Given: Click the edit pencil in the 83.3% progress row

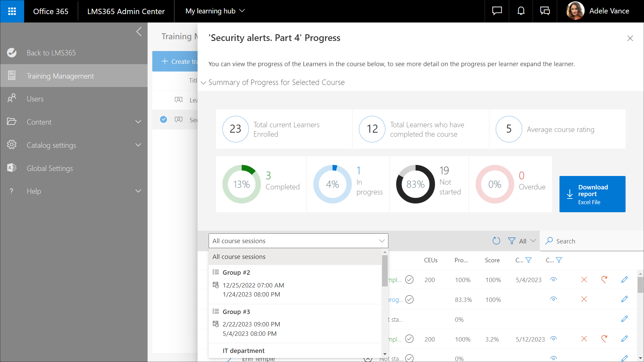Looking at the screenshot, I should tap(624, 299).
